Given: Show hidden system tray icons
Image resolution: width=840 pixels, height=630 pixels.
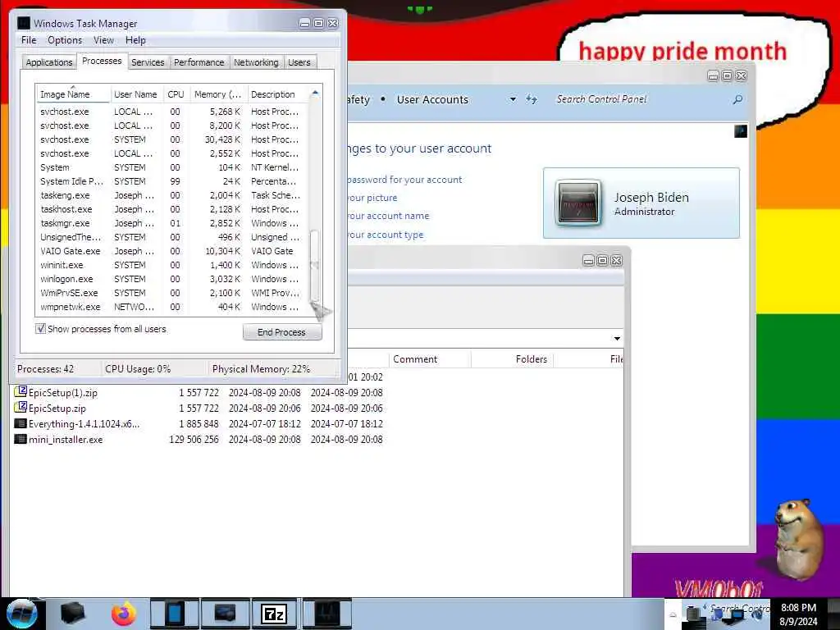Looking at the screenshot, I should (x=673, y=614).
